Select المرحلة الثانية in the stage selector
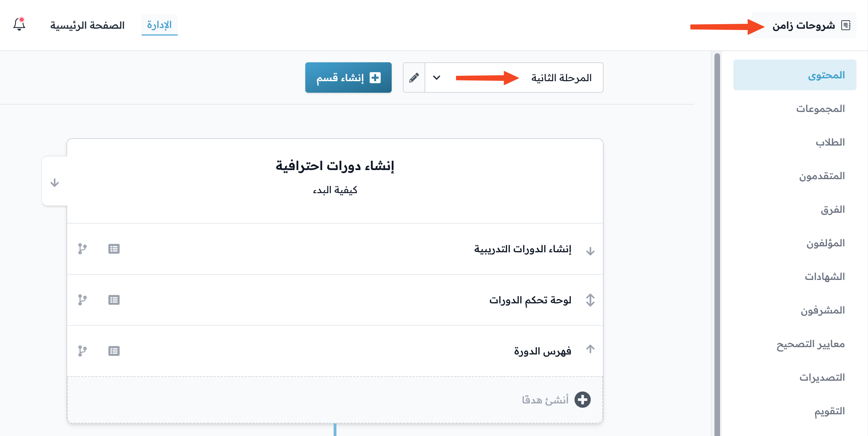The image size is (868, 436). click(x=514, y=78)
